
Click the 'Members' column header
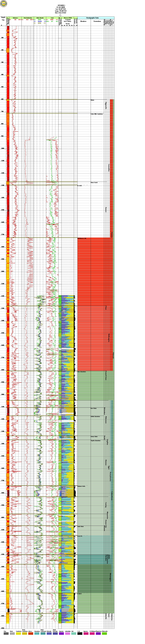click(83, 21)
